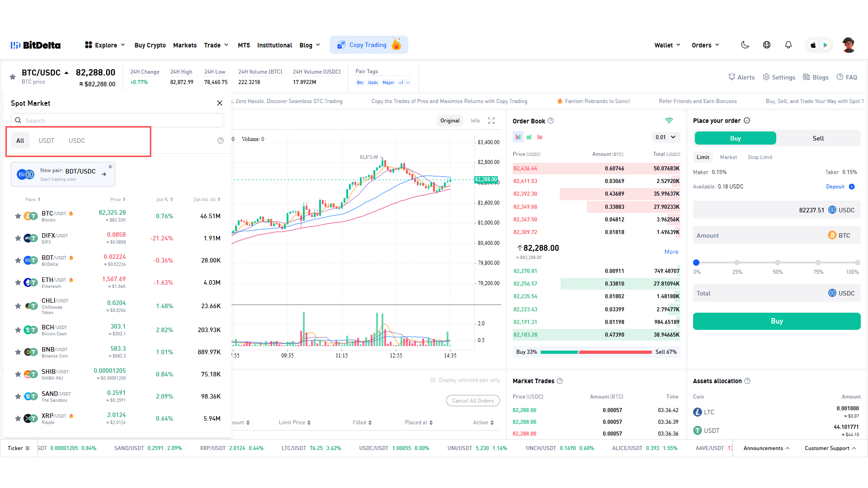Star the BDT/USDT pair row

(18, 260)
